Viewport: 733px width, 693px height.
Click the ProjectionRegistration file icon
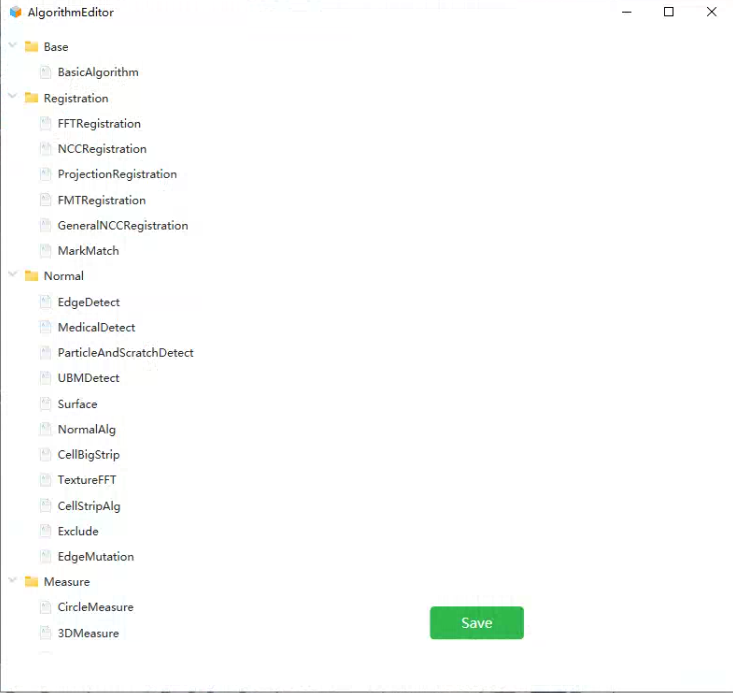pos(45,174)
